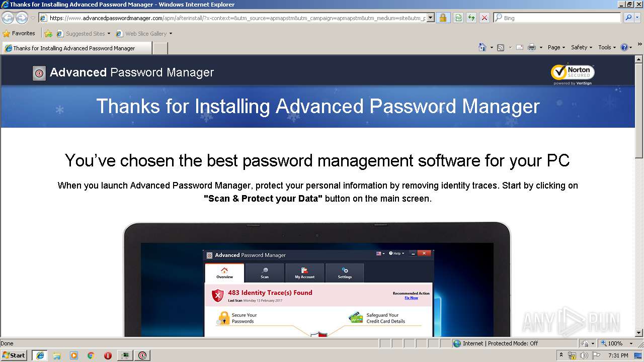Click the Norton Secured badge
The image size is (644, 362).
coord(573,74)
